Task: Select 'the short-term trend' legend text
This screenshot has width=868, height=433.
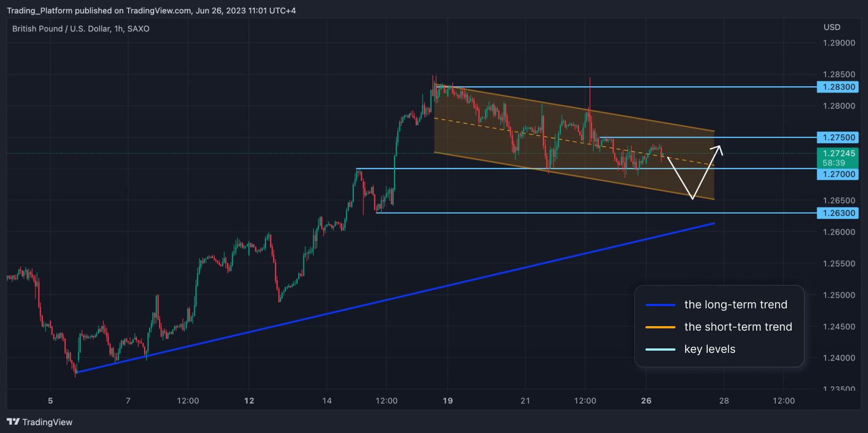Action: (x=738, y=327)
